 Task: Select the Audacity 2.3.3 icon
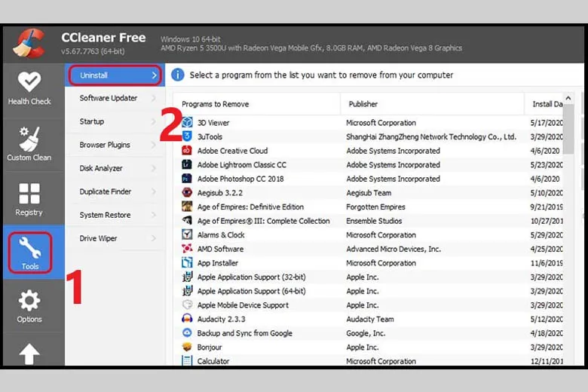(x=187, y=319)
